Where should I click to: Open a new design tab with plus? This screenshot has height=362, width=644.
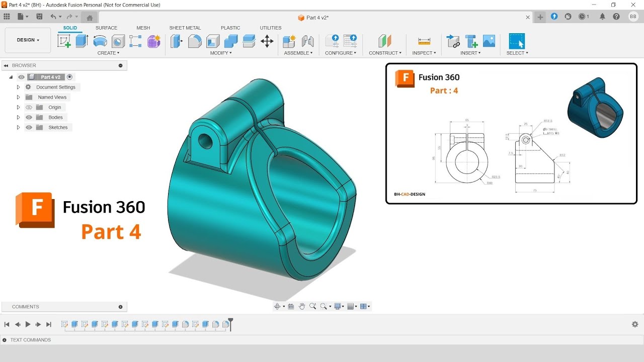pos(540,17)
